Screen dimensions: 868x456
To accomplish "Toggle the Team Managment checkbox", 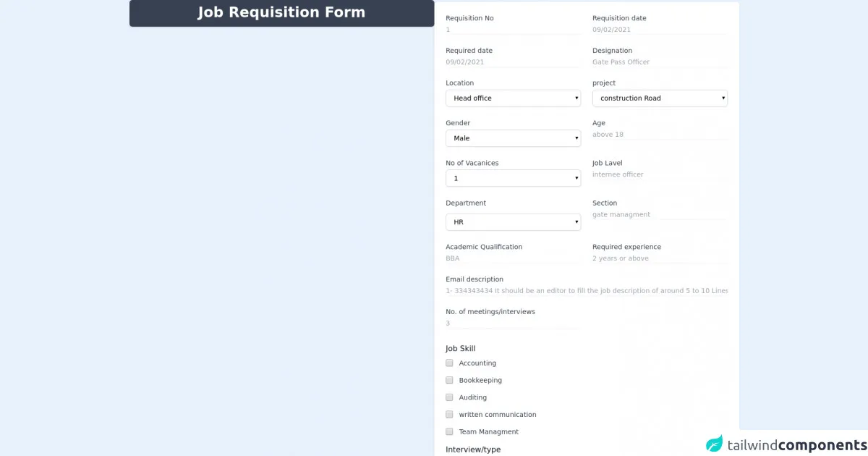I will (x=449, y=431).
